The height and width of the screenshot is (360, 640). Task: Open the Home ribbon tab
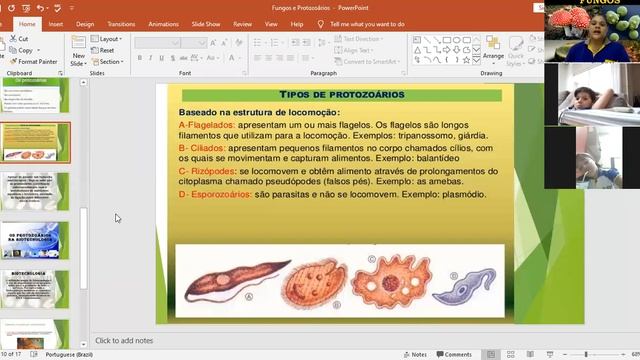point(27,24)
